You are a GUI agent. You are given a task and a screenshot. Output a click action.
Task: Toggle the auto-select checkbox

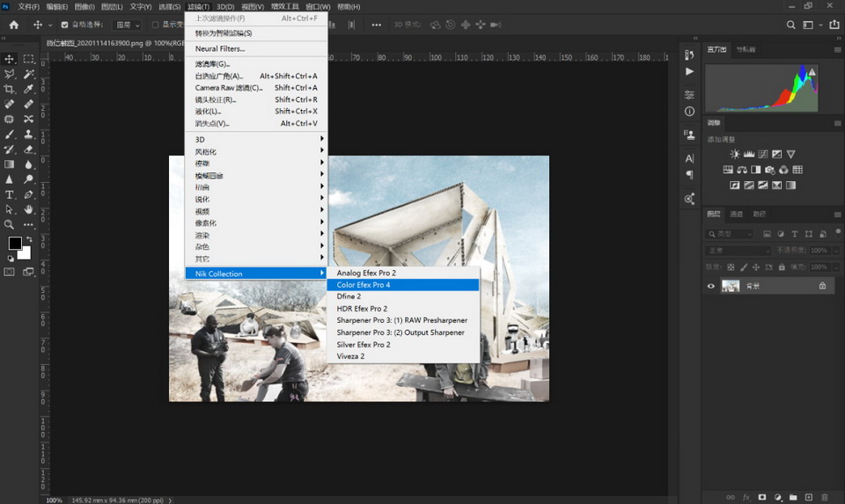tap(63, 25)
